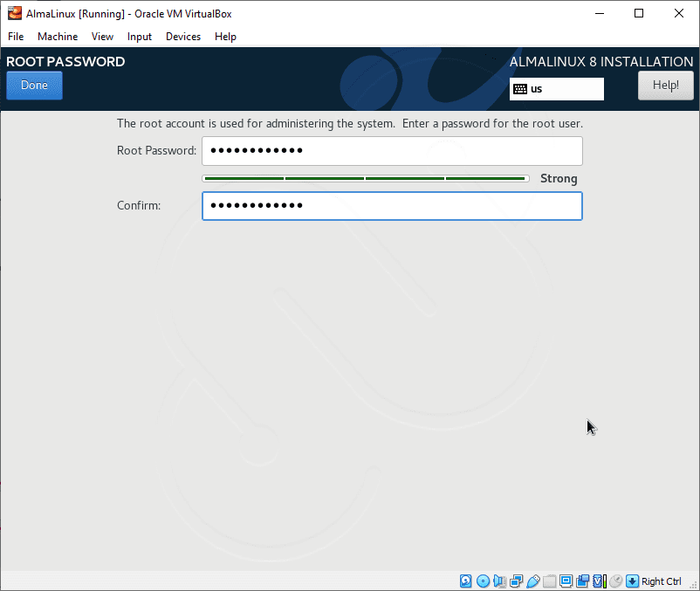
Task: Click the Root Password field
Action: [392, 151]
